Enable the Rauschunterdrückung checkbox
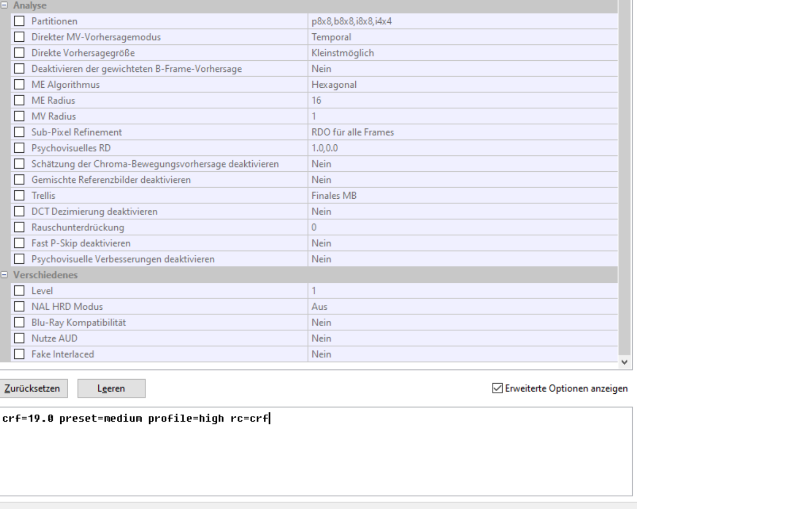Screen dimensions: 812x509 (x=20, y=227)
